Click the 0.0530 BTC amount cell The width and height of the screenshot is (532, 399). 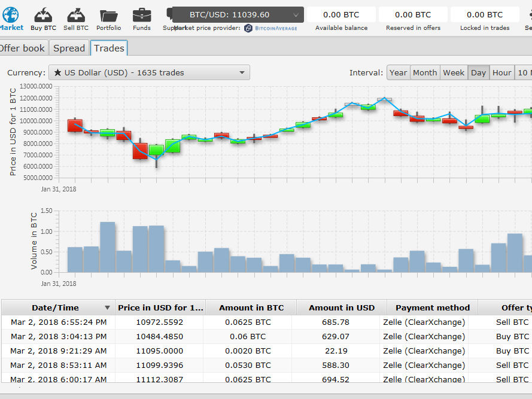pos(248,365)
